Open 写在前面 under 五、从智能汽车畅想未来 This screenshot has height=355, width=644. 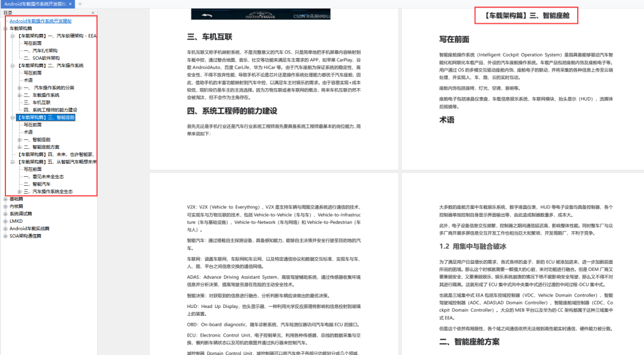coord(32,169)
